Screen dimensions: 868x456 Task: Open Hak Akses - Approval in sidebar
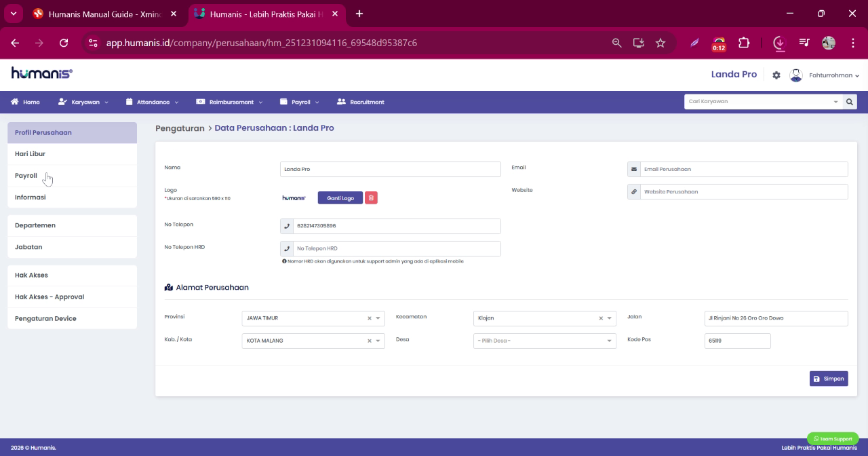tap(72, 297)
